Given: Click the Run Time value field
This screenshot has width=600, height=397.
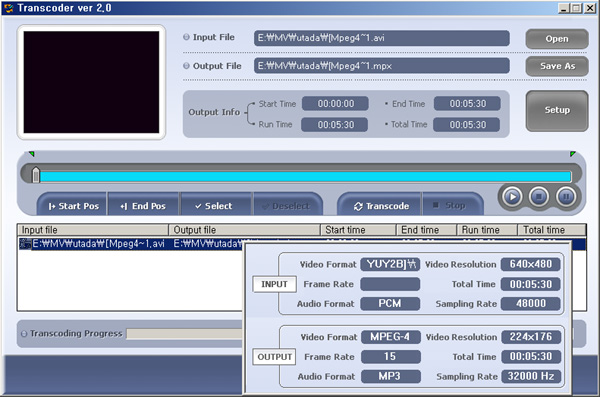Looking at the screenshot, I should click(x=335, y=124).
